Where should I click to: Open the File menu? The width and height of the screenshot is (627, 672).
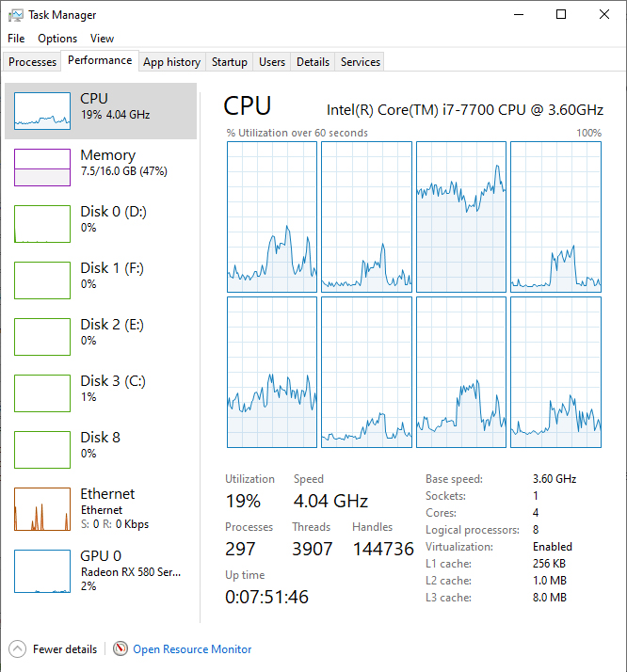click(x=16, y=39)
